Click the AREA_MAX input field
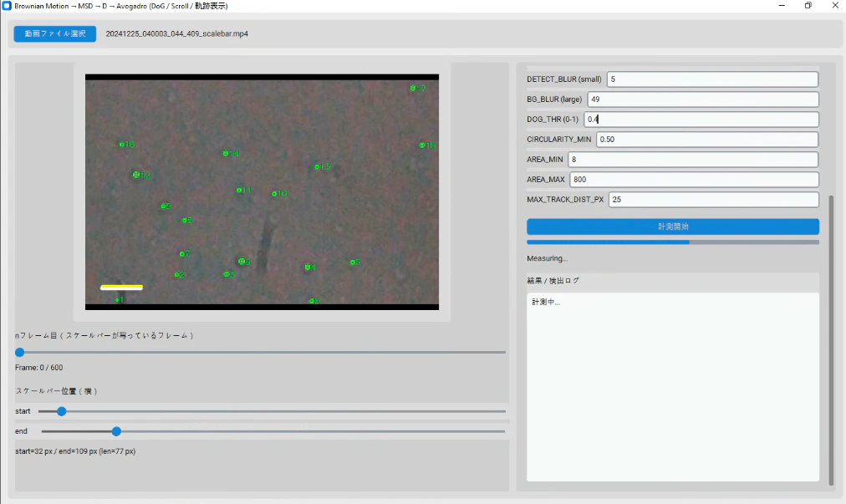The height and width of the screenshot is (504, 846). pyautogui.click(x=694, y=179)
